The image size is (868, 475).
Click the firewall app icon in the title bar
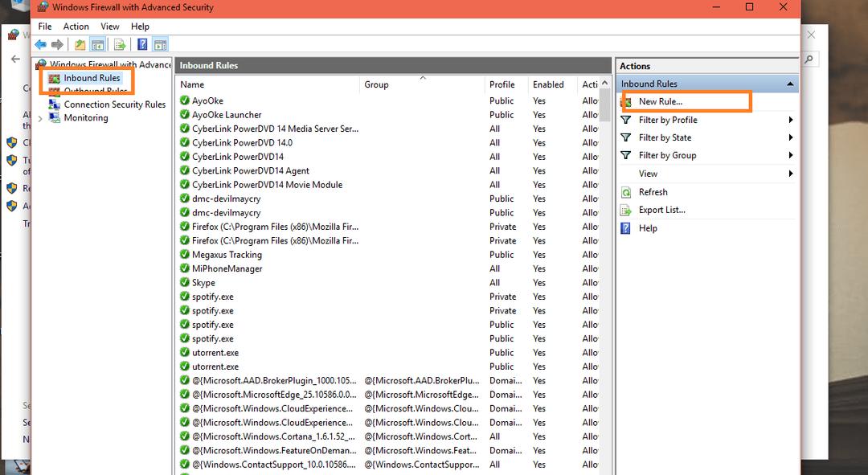[x=43, y=7]
